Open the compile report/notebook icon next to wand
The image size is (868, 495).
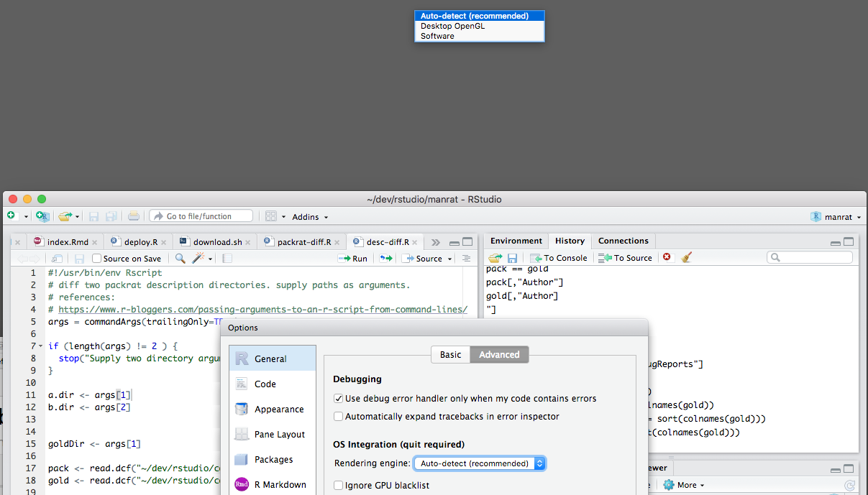tap(227, 258)
